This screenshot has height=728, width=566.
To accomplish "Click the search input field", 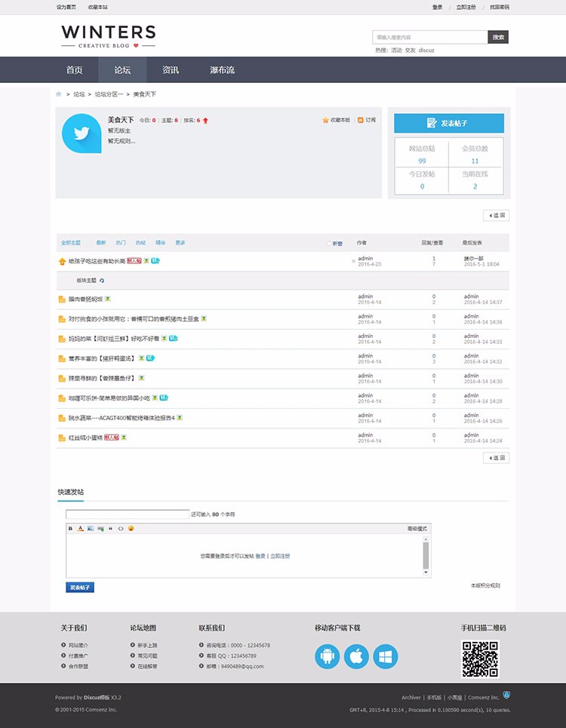I will 430,37.
